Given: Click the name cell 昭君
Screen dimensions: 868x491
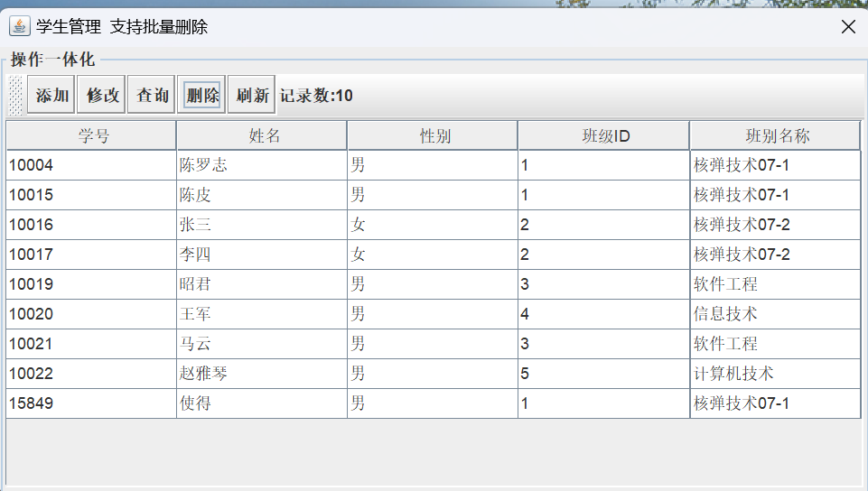Looking at the screenshot, I should coord(262,284).
